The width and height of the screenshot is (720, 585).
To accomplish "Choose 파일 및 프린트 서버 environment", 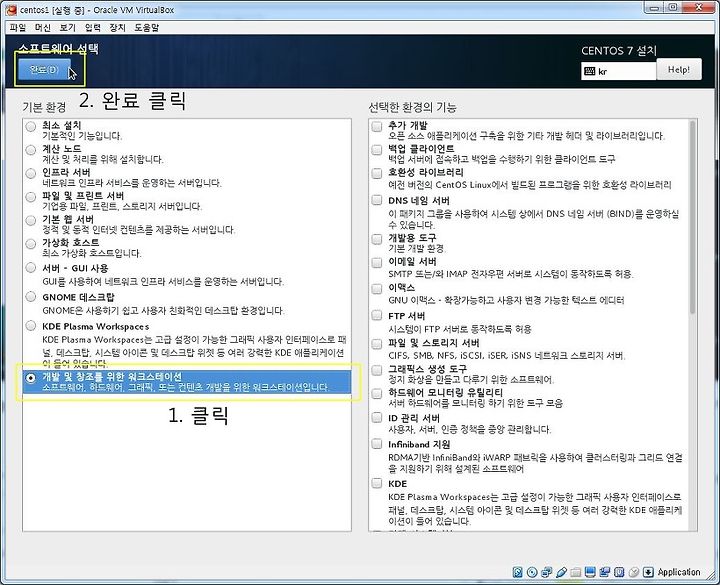I will point(31,197).
